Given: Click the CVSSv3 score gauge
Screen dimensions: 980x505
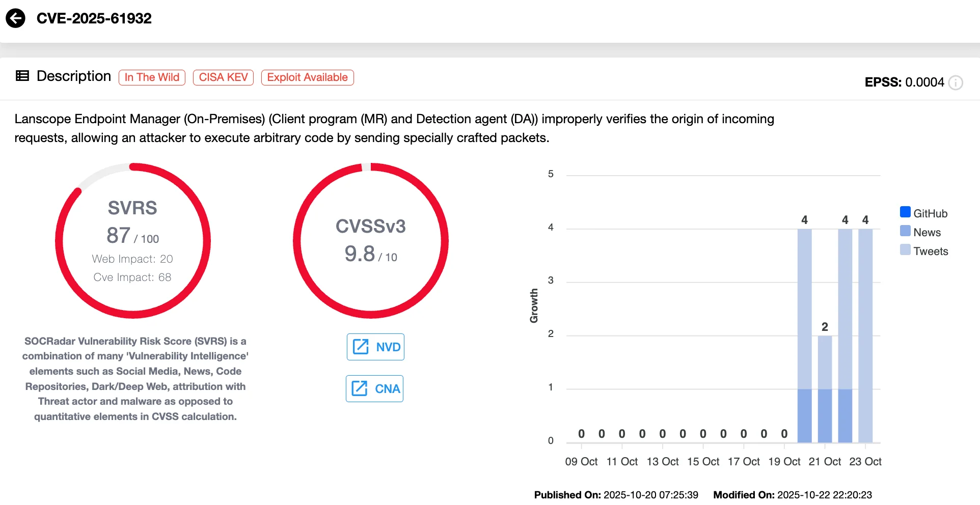Looking at the screenshot, I should pos(371,241).
